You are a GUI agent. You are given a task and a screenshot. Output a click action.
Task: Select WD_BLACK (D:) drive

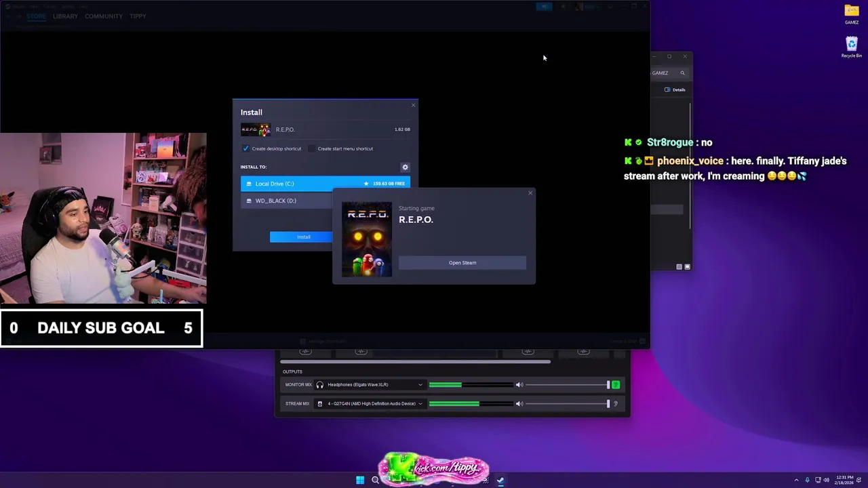[x=286, y=201]
